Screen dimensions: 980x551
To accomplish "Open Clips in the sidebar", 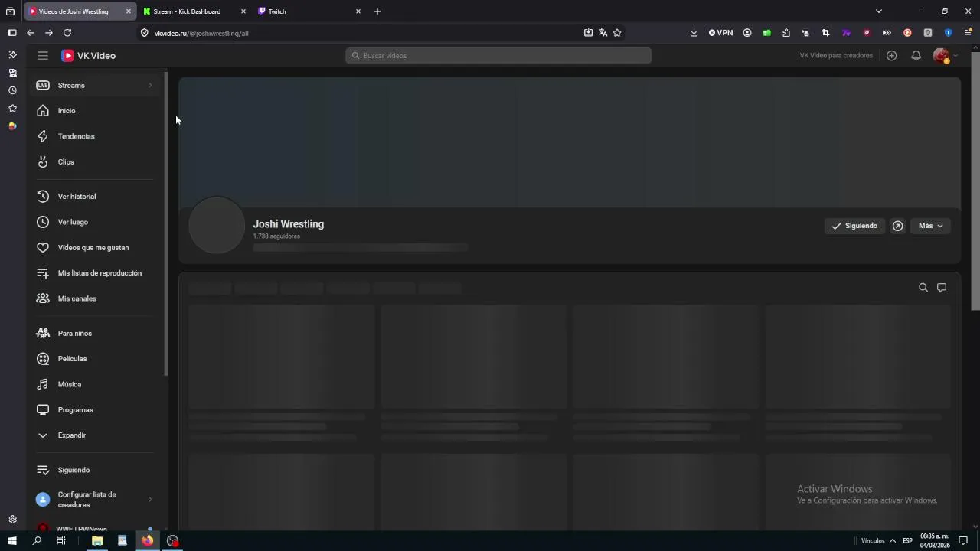I will 95,162.
